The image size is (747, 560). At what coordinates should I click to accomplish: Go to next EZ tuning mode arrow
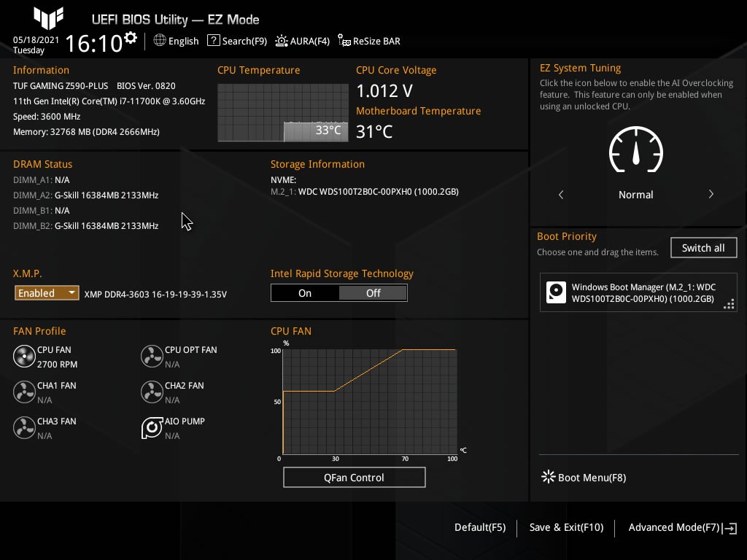[x=711, y=195]
